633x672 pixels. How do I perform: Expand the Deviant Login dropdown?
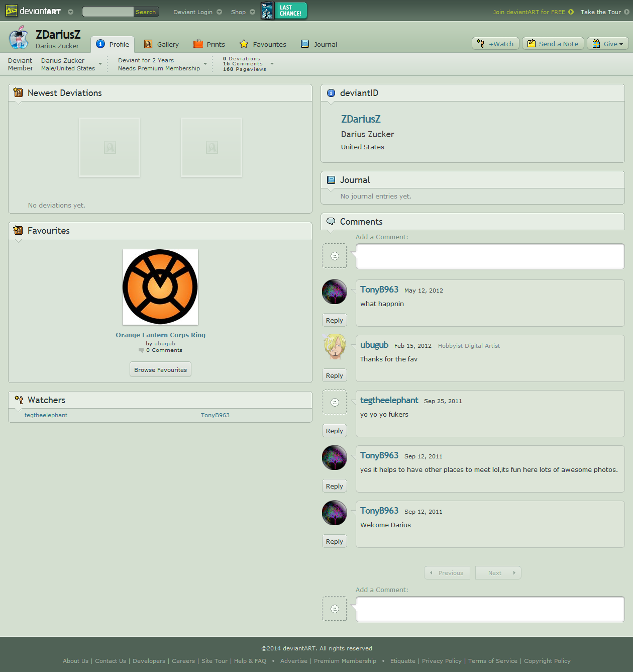[219, 12]
